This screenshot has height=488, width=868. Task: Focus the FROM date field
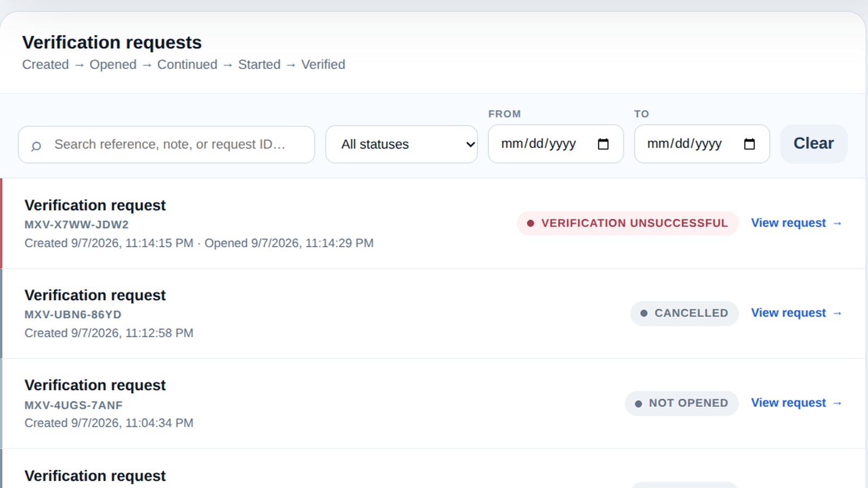(556, 144)
